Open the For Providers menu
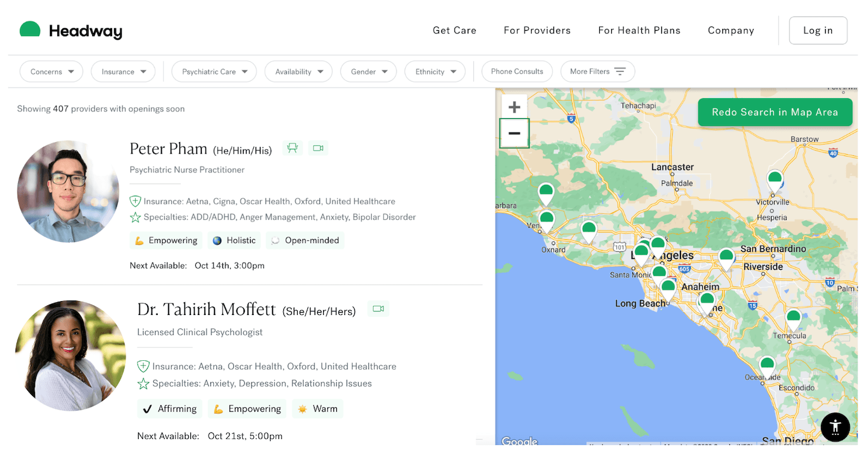The width and height of the screenshot is (868, 468). pos(536,30)
